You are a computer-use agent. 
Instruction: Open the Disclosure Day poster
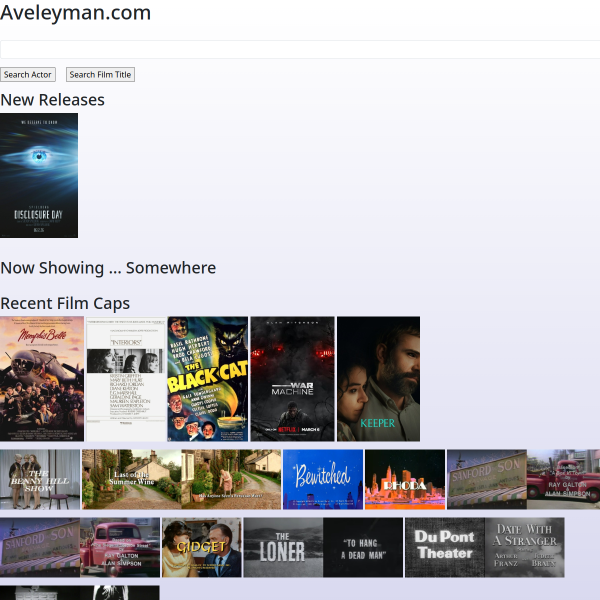point(39,175)
